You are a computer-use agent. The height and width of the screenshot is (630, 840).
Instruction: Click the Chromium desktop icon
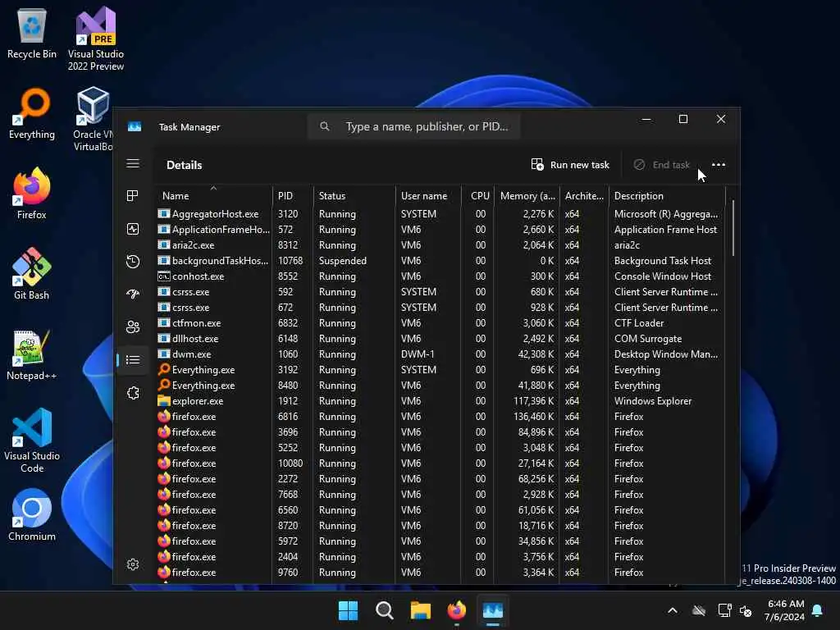click(32, 515)
